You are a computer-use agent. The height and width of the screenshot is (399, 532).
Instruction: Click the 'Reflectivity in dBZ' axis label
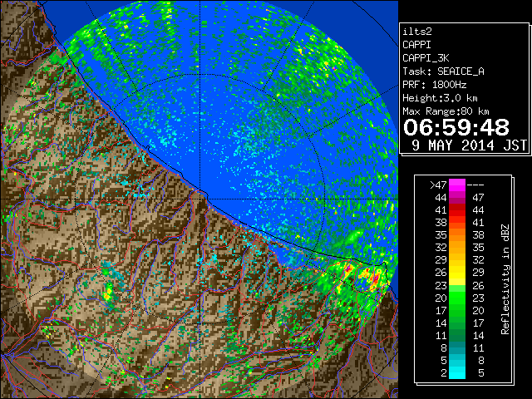pyautogui.click(x=505, y=279)
